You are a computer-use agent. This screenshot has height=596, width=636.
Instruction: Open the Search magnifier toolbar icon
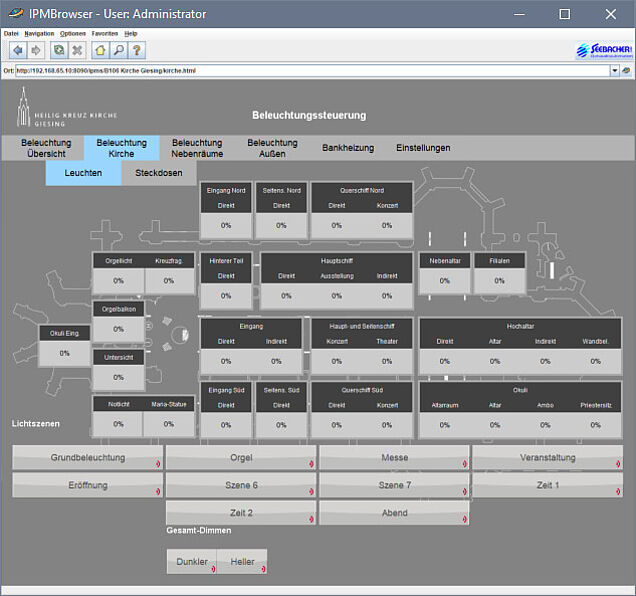118,50
